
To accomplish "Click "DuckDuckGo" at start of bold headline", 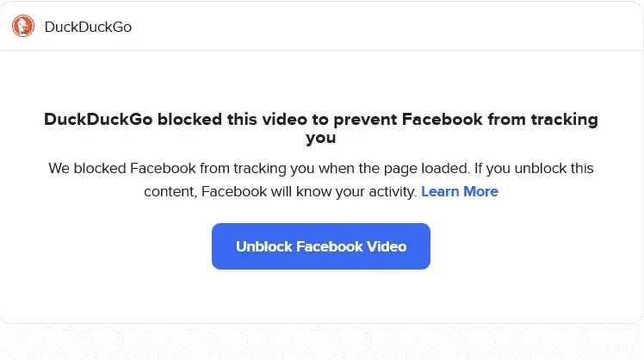I will (x=98, y=119).
